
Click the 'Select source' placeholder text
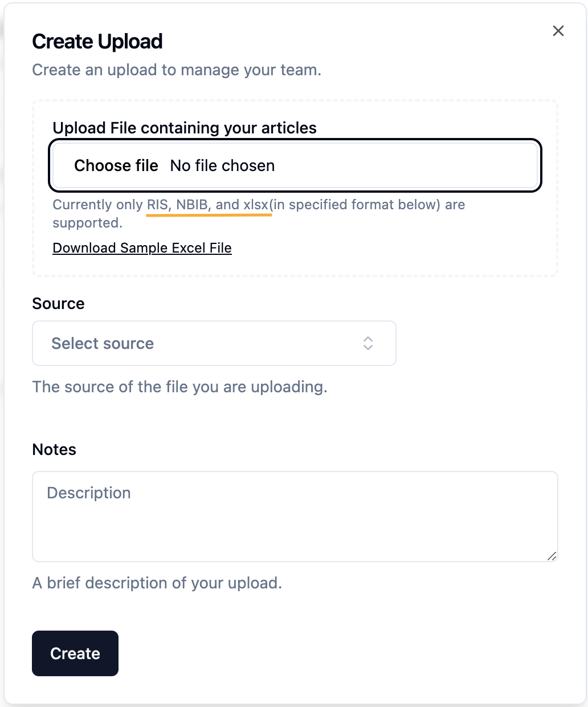(x=103, y=343)
